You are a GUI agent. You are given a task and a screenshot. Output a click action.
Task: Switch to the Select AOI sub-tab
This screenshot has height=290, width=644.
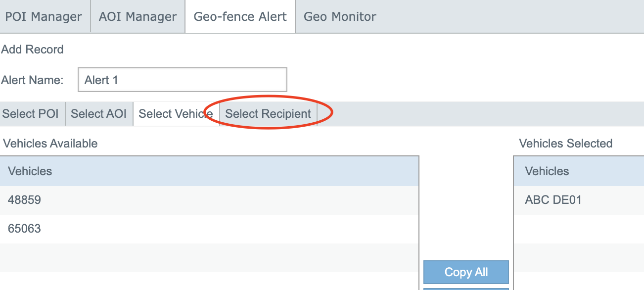point(98,114)
